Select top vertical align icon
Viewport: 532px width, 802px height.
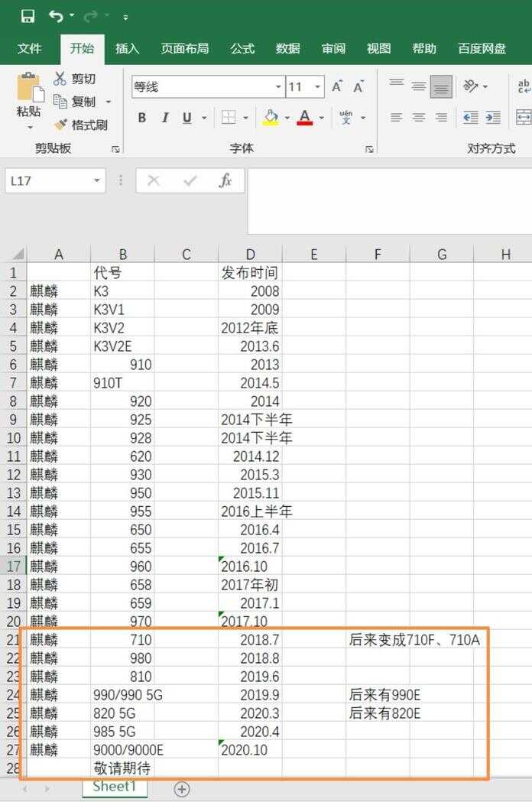coord(397,83)
